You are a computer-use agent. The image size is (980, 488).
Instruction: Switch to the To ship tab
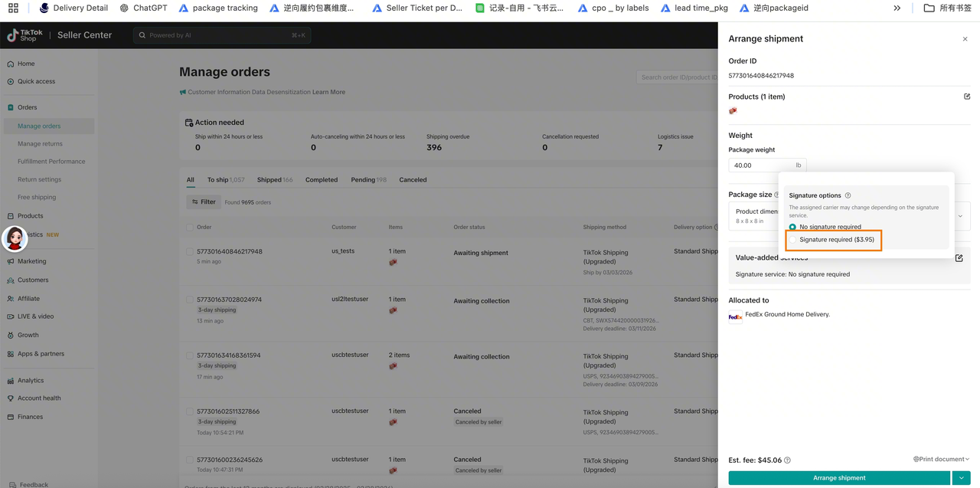click(217, 180)
